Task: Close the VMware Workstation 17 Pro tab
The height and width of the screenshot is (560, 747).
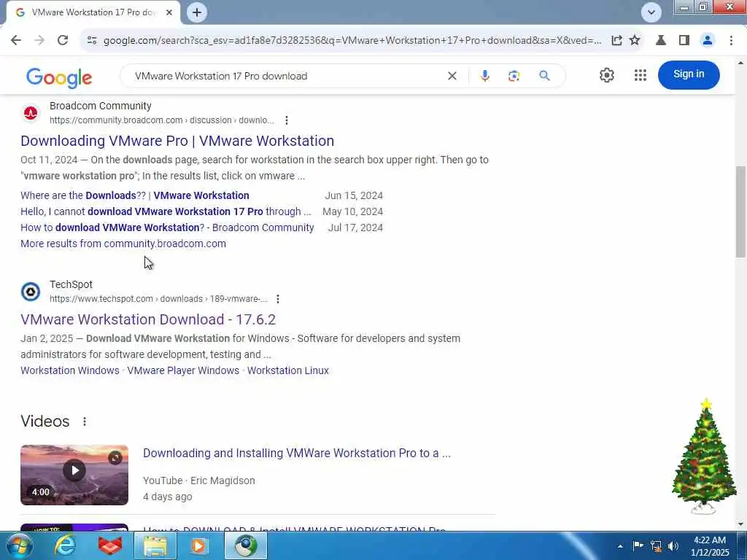Action: (169, 12)
